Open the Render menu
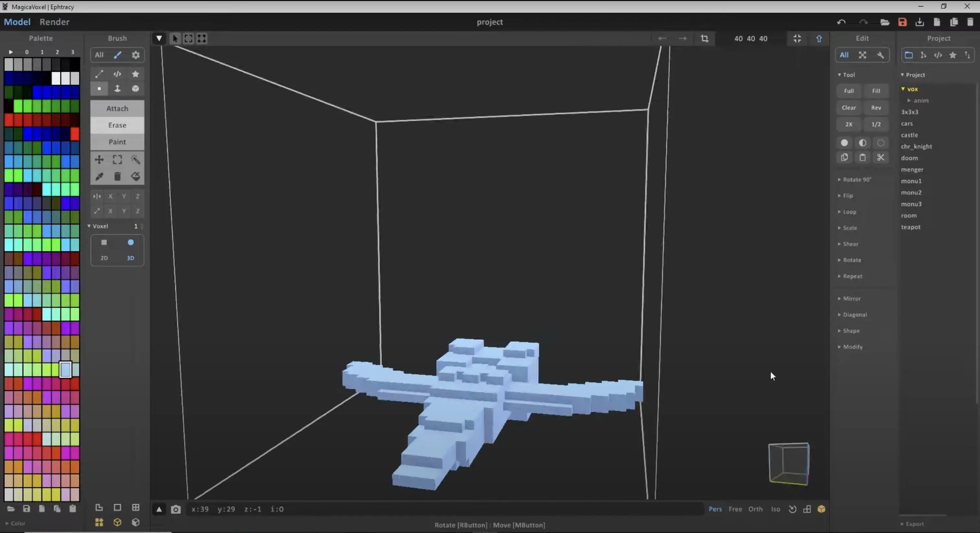 tap(54, 22)
